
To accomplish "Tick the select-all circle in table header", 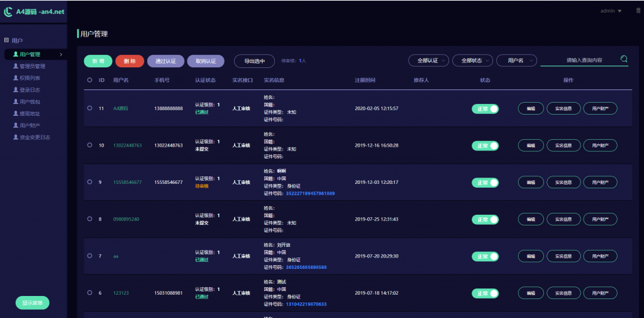I will click(90, 80).
